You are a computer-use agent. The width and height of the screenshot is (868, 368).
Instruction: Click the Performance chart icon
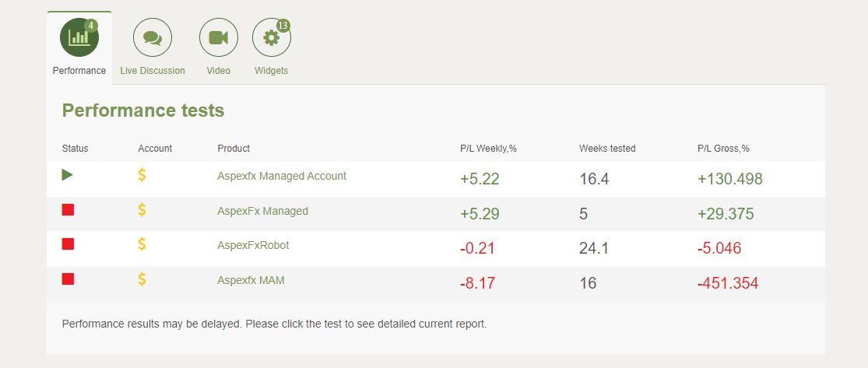79,37
